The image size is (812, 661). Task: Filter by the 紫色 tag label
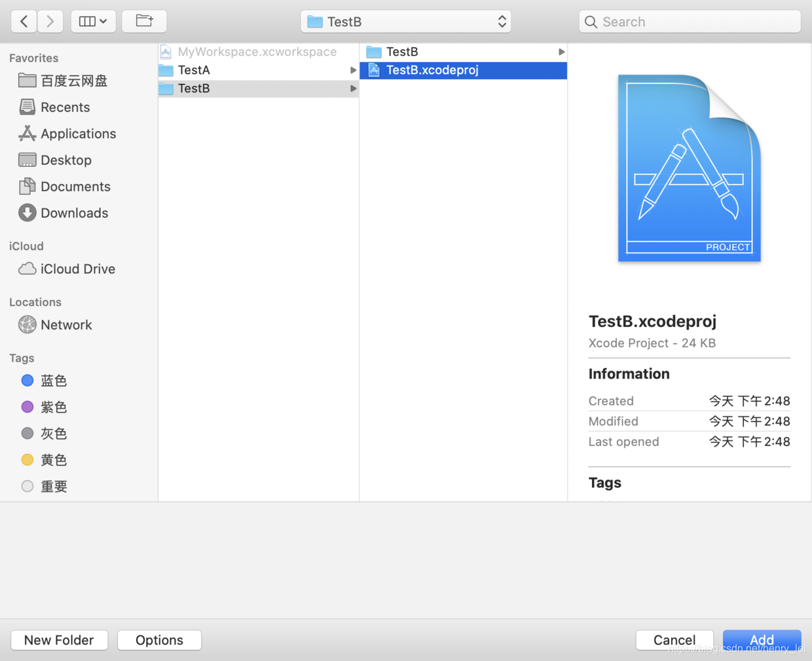point(54,407)
